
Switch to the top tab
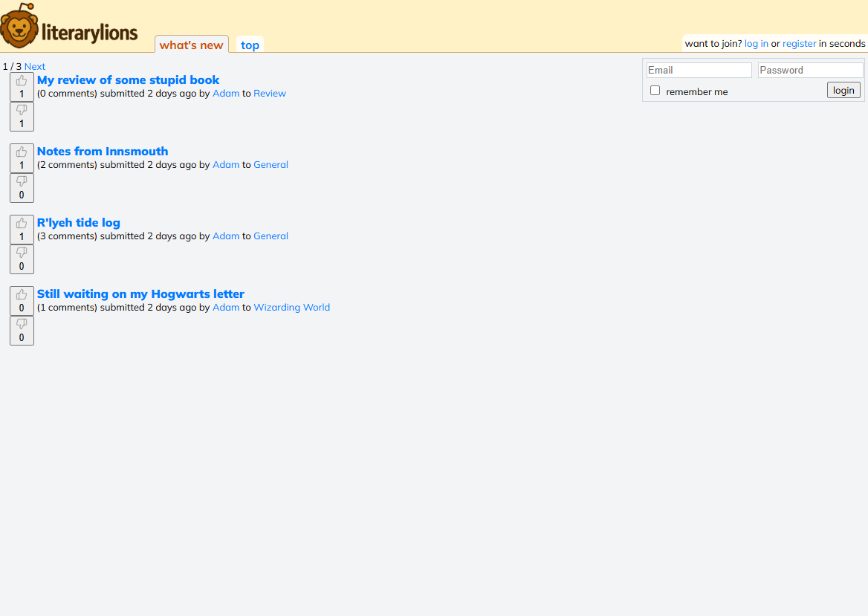pos(250,45)
